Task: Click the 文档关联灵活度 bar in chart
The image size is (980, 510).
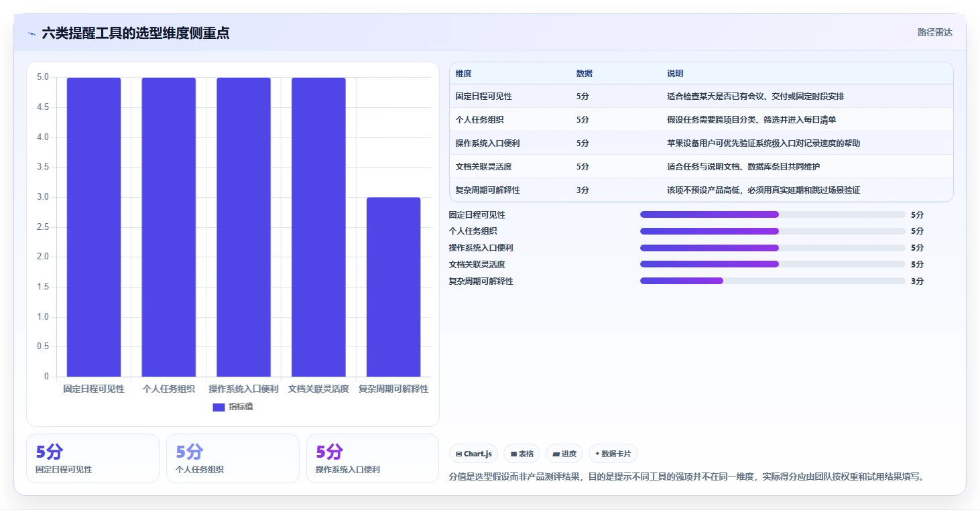Action: pyautogui.click(x=318, y=227)
